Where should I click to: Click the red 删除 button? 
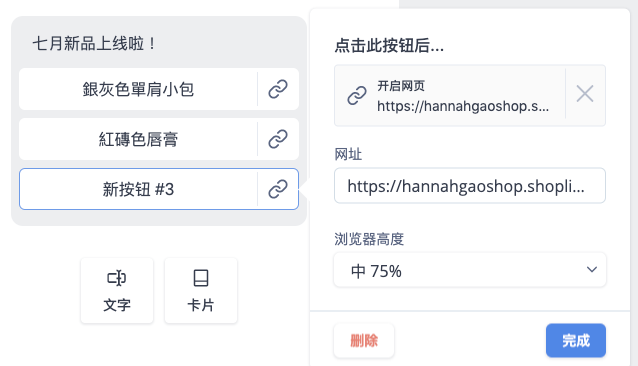click(364, 340)
